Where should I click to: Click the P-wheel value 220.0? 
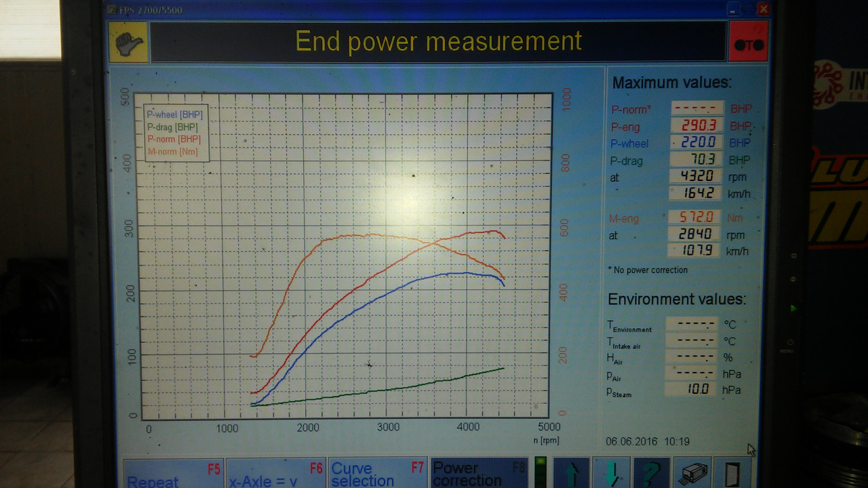coord(697,142)
